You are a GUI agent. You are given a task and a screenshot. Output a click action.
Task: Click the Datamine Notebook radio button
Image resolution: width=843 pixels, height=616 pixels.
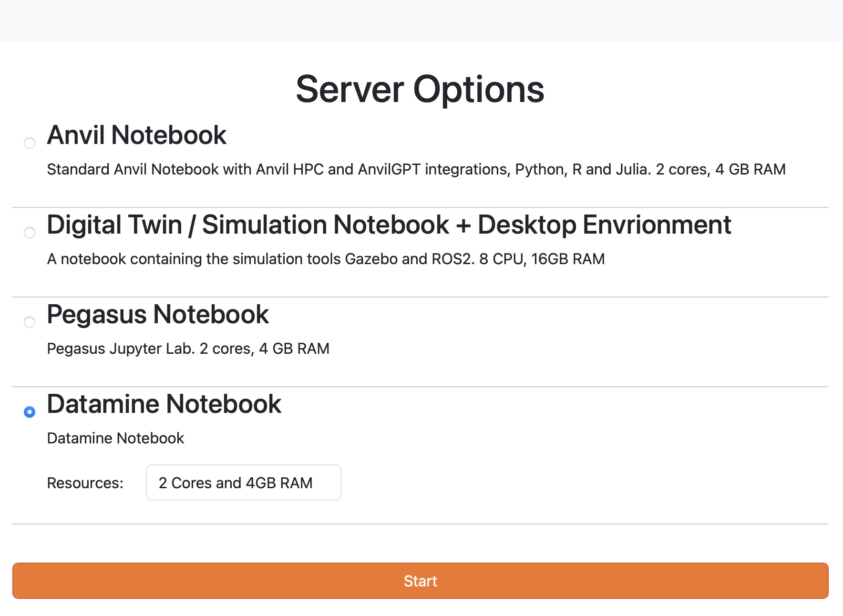[30, 412]
